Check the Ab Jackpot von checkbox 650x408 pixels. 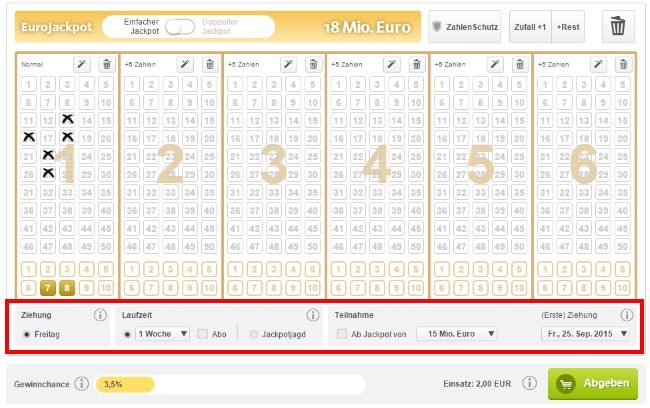[342, 334]
